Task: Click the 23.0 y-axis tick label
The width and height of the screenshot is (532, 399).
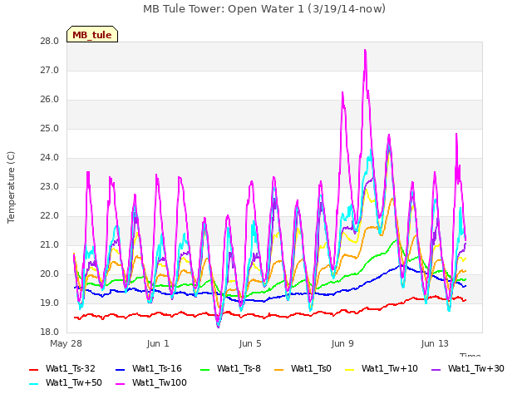Action: tap(50, 187)
